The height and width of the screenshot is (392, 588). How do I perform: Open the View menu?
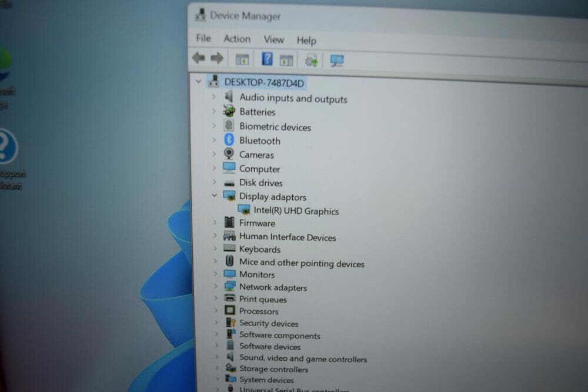tap(274, 40)
